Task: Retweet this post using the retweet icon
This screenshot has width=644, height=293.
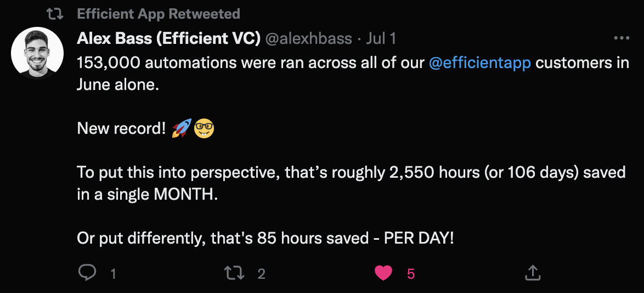Action: [235, 273]
